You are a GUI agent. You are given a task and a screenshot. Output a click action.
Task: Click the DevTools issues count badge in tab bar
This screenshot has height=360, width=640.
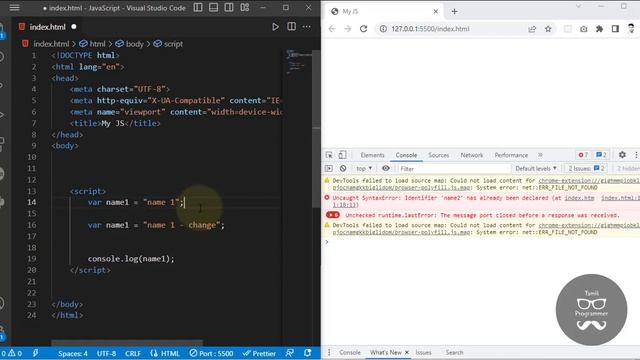coord(601,155)
